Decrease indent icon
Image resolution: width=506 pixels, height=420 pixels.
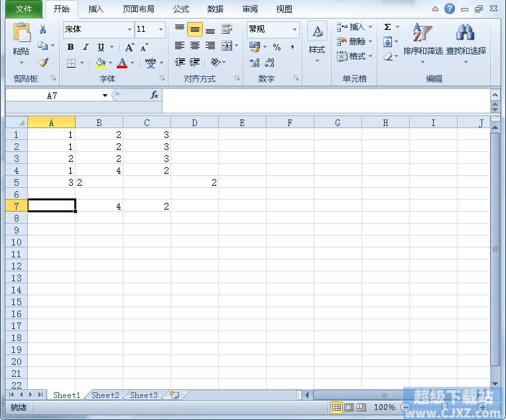[180, 62]
